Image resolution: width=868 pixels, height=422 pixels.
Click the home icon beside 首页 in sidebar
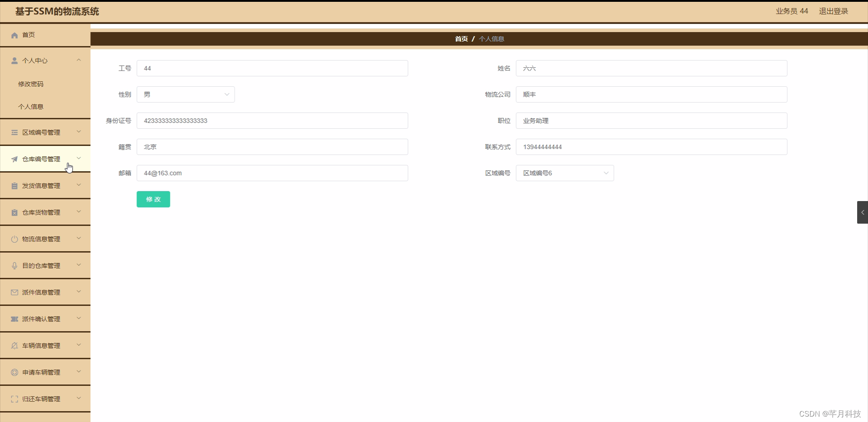tap(14, 35)
